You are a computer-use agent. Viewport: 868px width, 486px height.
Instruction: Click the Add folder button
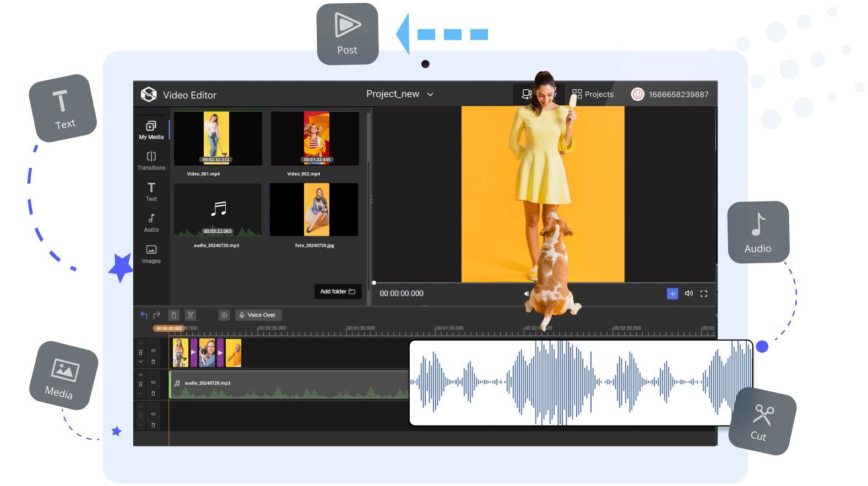click(x=338, y=292)
